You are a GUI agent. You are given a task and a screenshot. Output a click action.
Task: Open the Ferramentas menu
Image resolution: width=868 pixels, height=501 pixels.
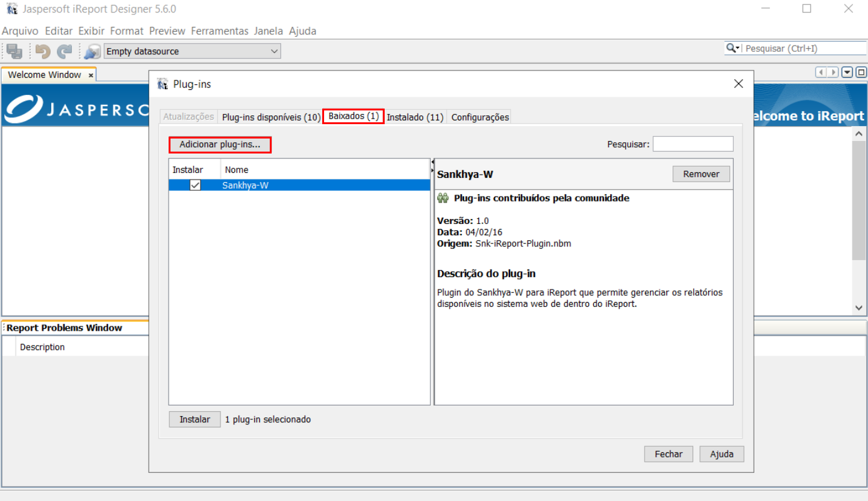tap(220, 31)
